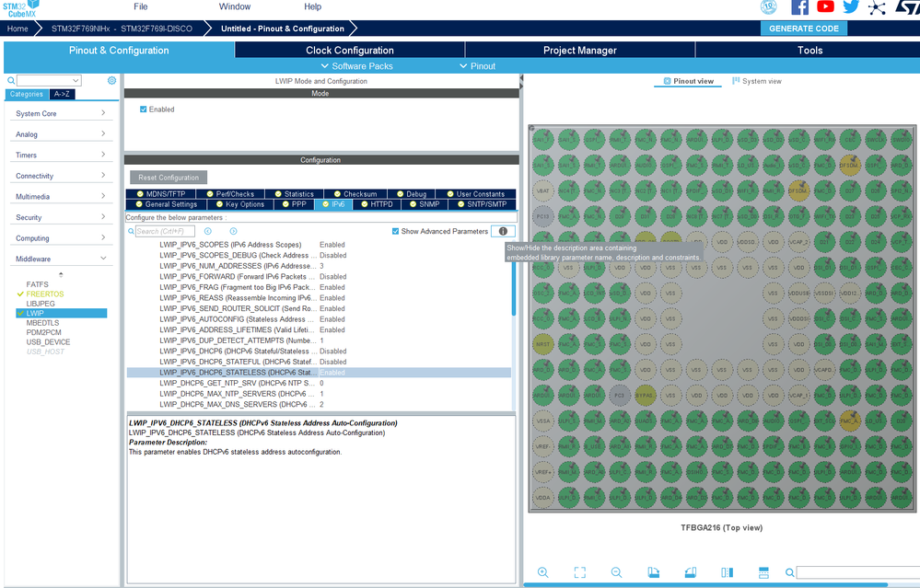Viewport: 920px width, 588px height.
Task: Zoom in on the pinout view
Action: pos(542,572)
